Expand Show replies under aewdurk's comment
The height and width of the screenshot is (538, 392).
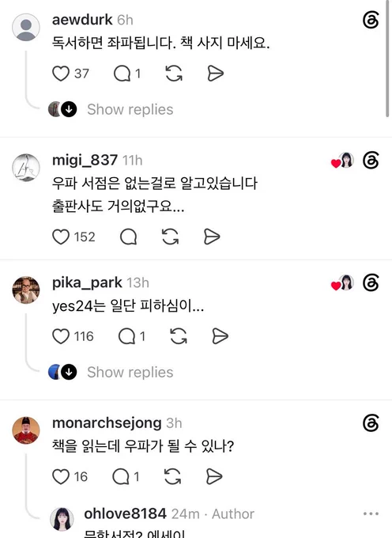130,109
